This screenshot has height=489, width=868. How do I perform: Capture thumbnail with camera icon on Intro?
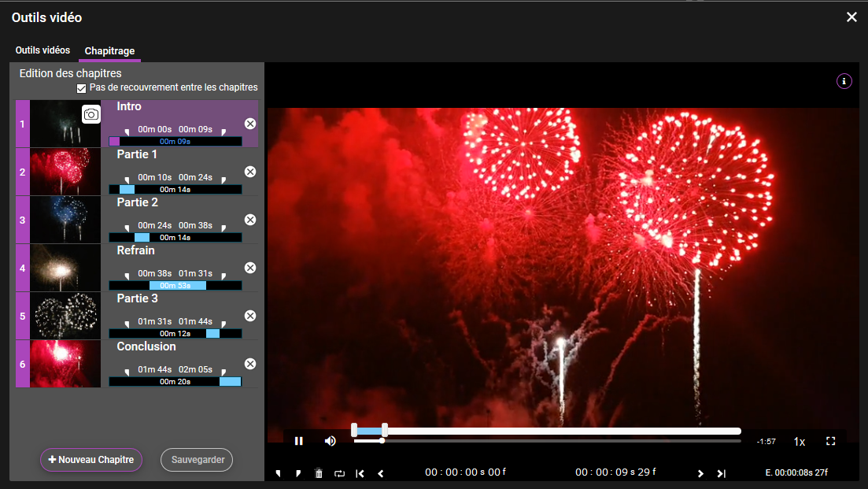[x=91, y=115]
